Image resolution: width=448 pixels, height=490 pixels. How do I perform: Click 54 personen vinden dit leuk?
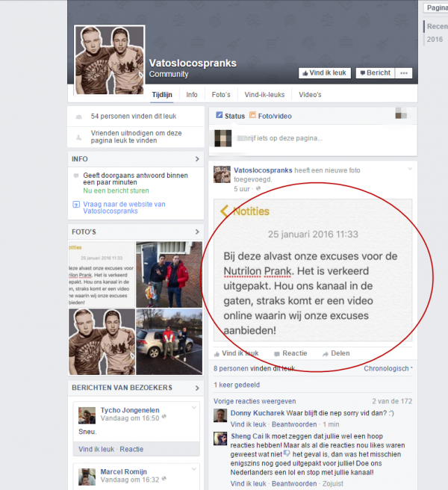134,117
